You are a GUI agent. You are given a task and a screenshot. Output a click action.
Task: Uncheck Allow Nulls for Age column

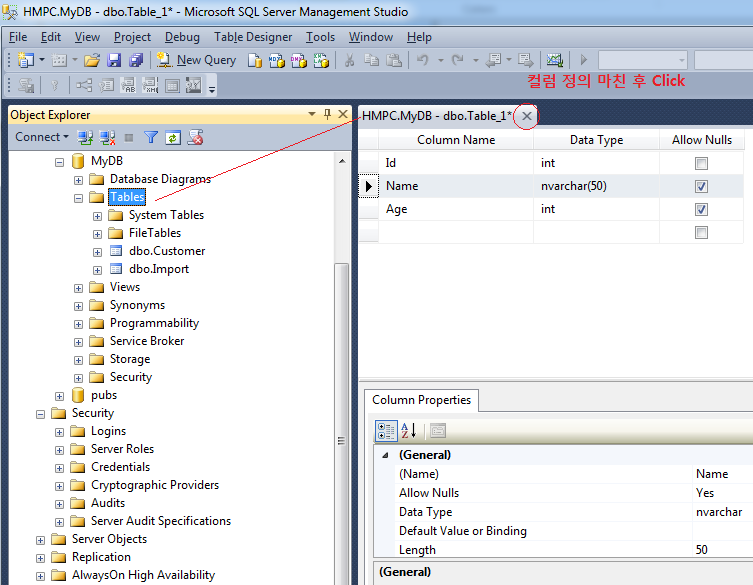(x=701, y=210)
